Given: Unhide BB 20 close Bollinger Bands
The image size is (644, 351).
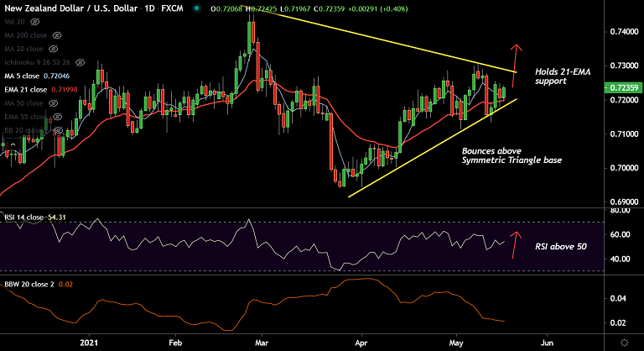Looking at the screenshot, I should (x=59, y=130).
